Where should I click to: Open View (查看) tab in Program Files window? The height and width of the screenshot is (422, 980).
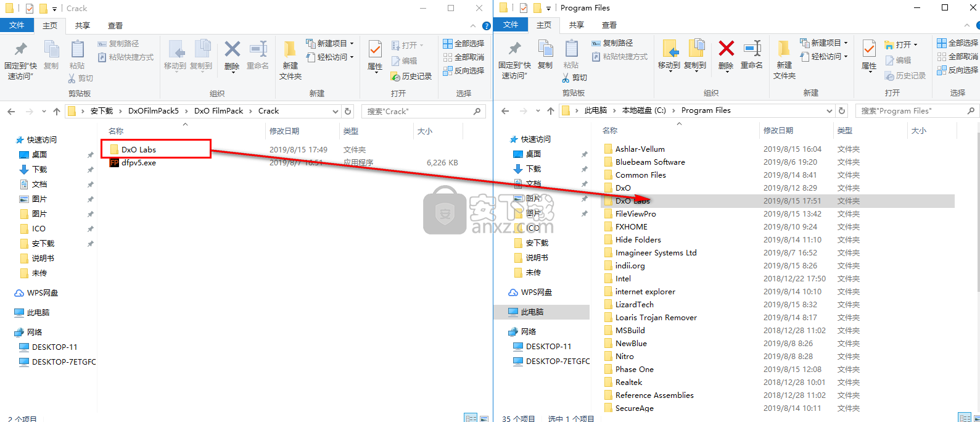pyautogui.click(x=609, y=25)
